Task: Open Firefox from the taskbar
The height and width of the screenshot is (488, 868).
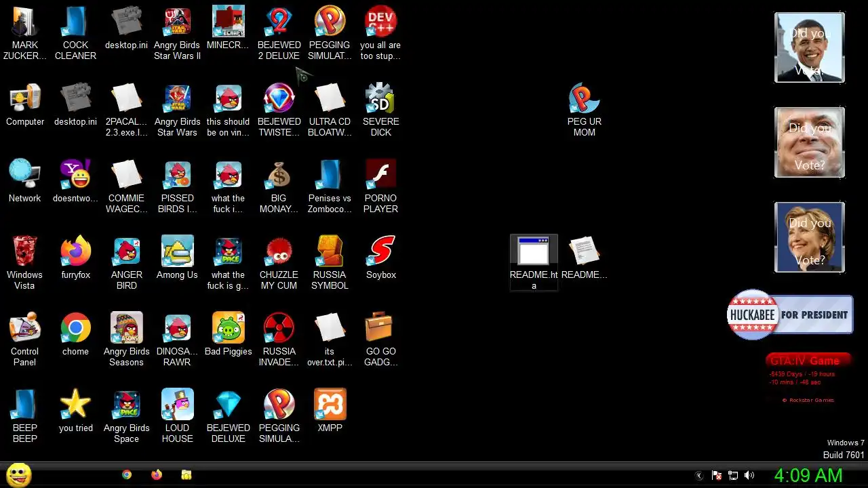Action: [157, 475]
